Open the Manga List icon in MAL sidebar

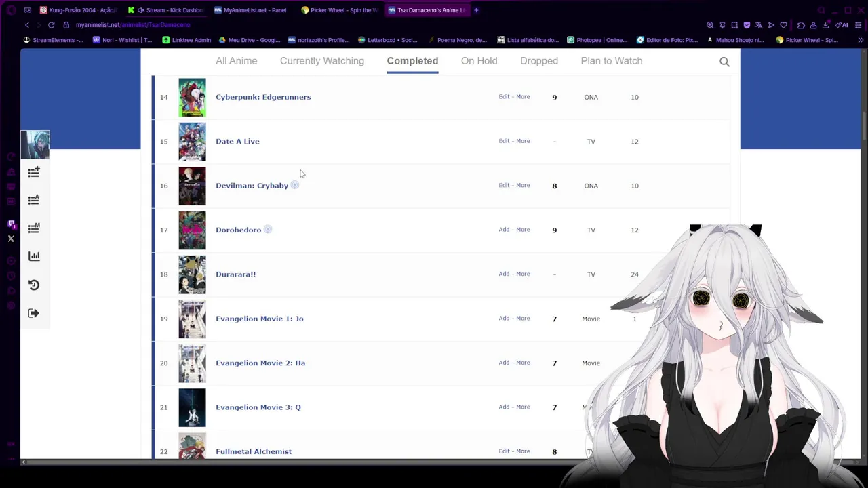tap(34, 228)
